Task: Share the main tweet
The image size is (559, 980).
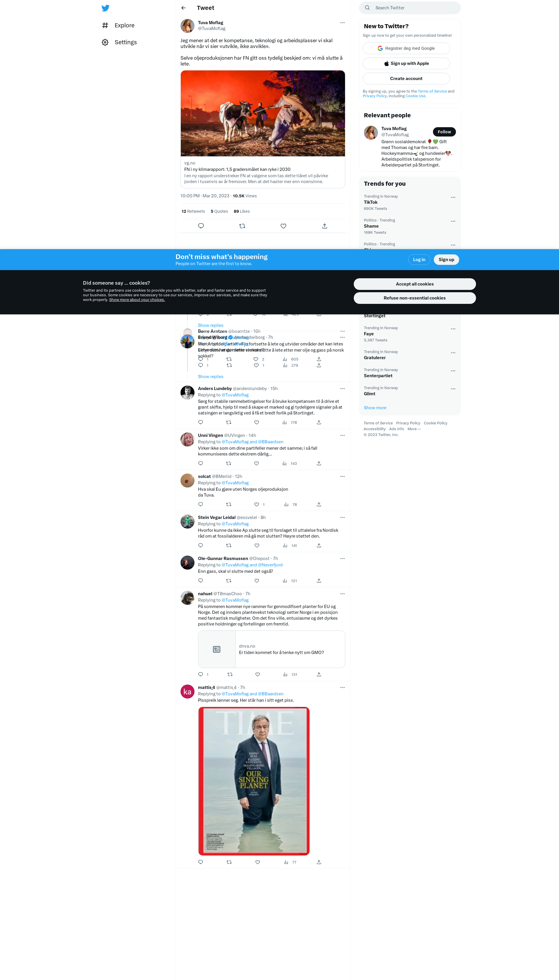Action: (x=324, y=226)
